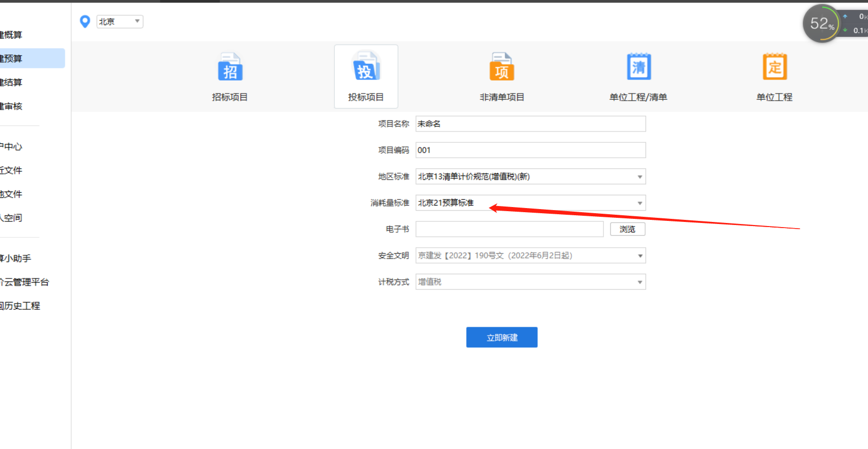Select the 投标项目 icon
This screenshot has width=868, height=449.
[x=366, y=66]
